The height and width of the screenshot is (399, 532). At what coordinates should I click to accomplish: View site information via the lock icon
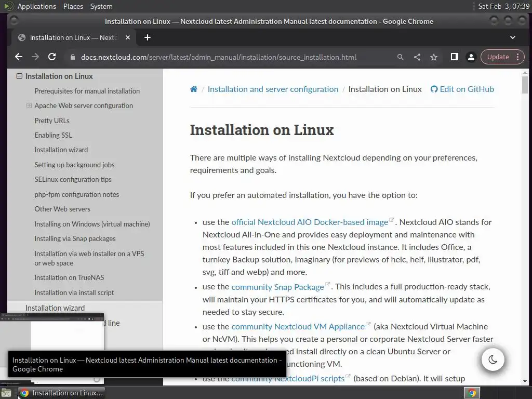[72, 57]
